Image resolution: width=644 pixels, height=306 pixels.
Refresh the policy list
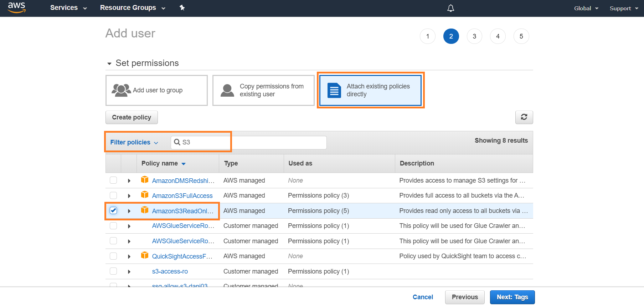[x=524, y=117]
